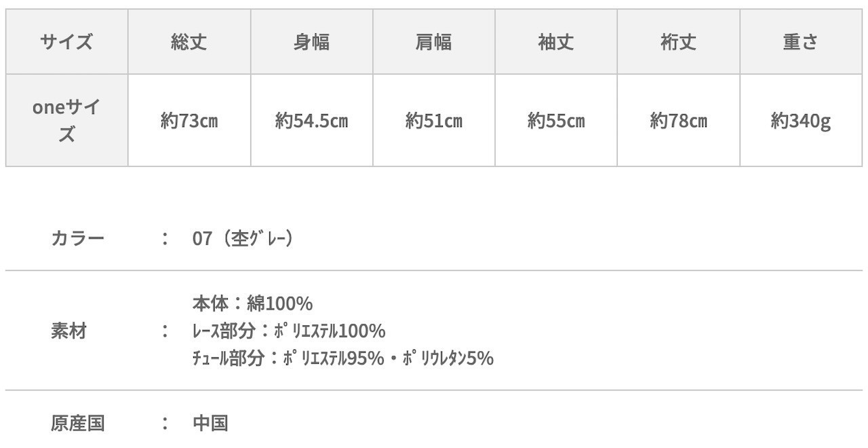868x448 pixels.
Task: Select the 本体：綿100% material line
Action: click(252, 303)
